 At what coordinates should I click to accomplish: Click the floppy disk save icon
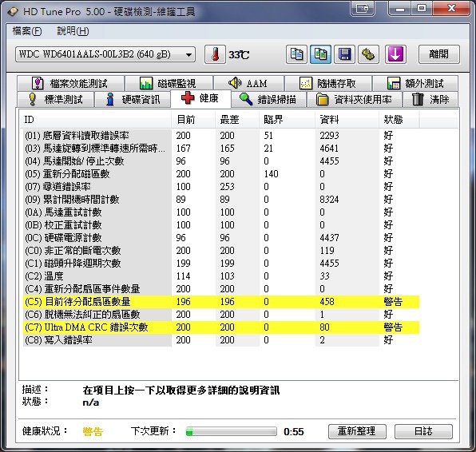[344, 54]
